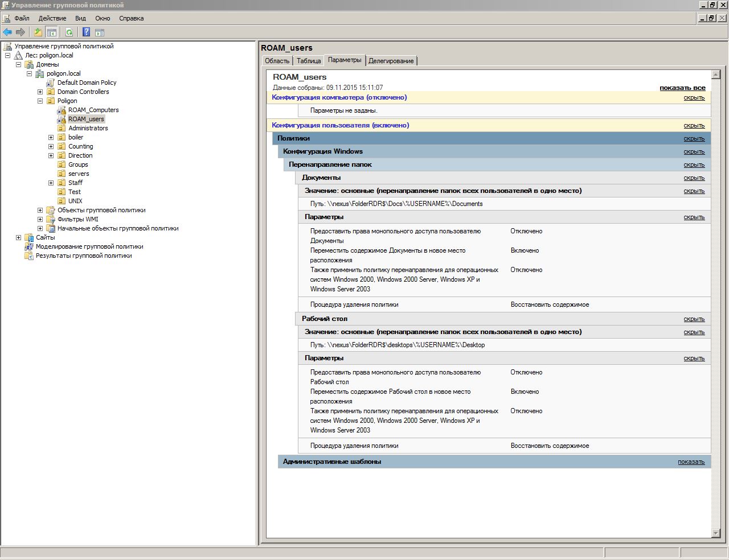Expand the 'Фильтры WMI' node
This screenshot has width=729, height=560.
pos(40,219)
